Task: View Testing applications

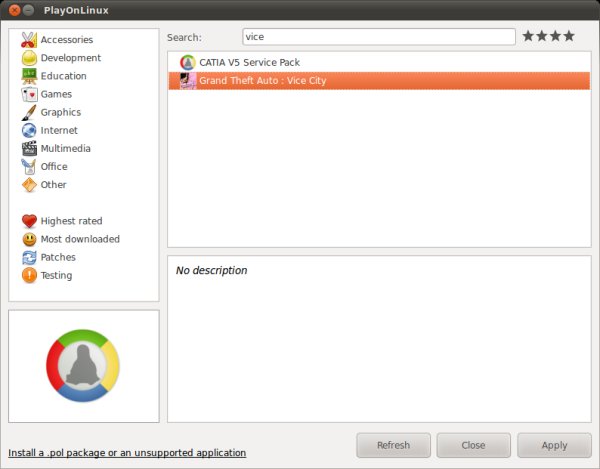Action: point(56,275)
